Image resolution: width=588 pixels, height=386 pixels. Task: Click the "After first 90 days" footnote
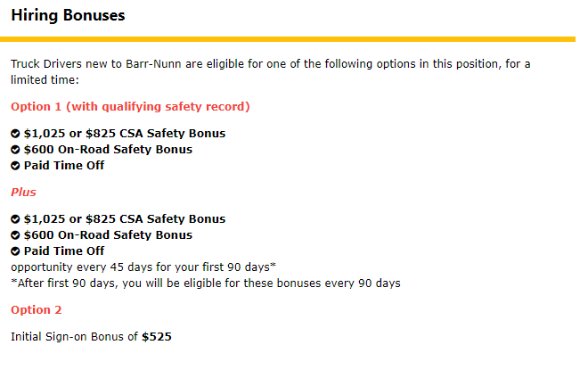coord(205,283)
